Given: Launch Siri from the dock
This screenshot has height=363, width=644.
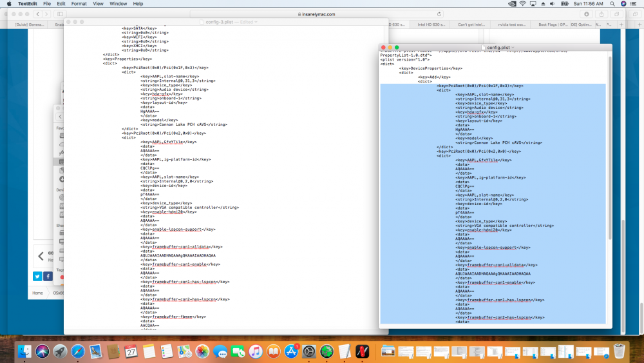Looking at the screenshot, I should pyautogui.click(x=42, y=351).
